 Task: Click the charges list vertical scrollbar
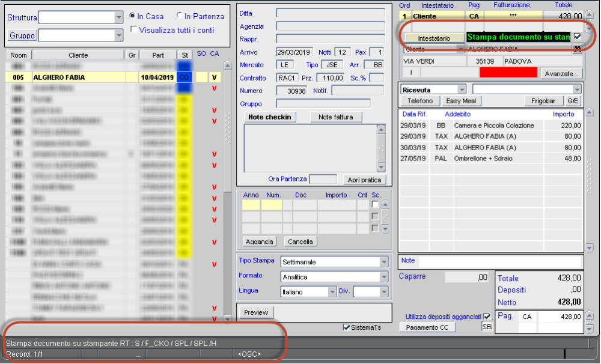click(x=588, y=180)
